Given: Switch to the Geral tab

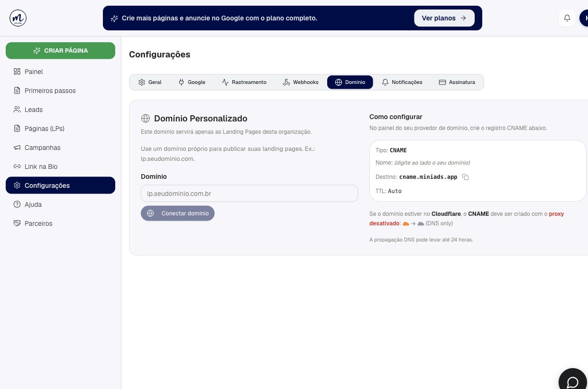Looking at the screenshot, I should (150, 82).
